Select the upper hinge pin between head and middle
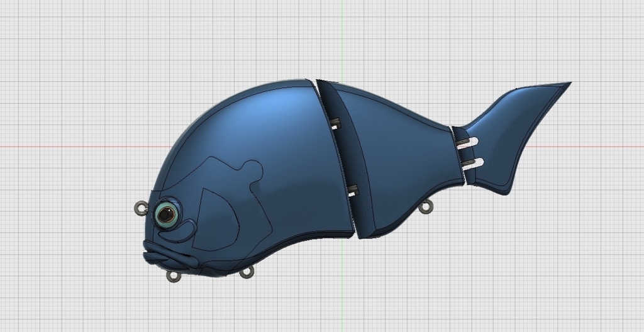644x332 pixels. 335,123
